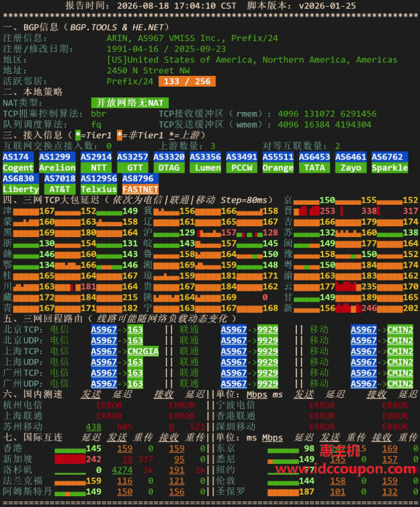Click section header 三、接入信息
This screenshot has width=420, height=507.
[33, 135]
